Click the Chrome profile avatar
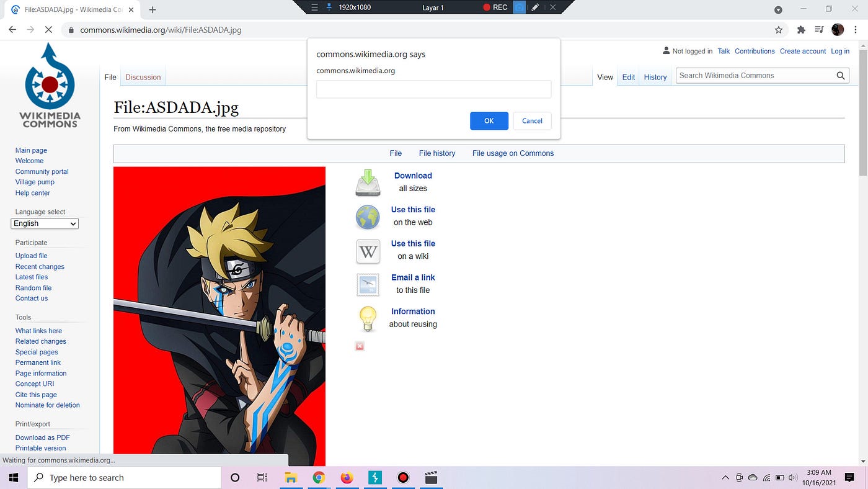The height and width of the screenshot is (489, 868). pyautogui.click(x=838, y=30)
